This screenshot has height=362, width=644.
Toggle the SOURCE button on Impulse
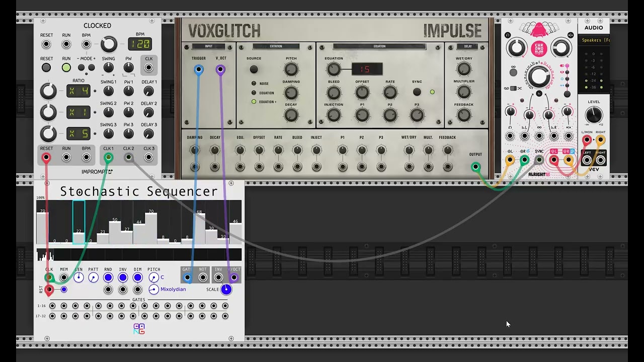(254, 69)
